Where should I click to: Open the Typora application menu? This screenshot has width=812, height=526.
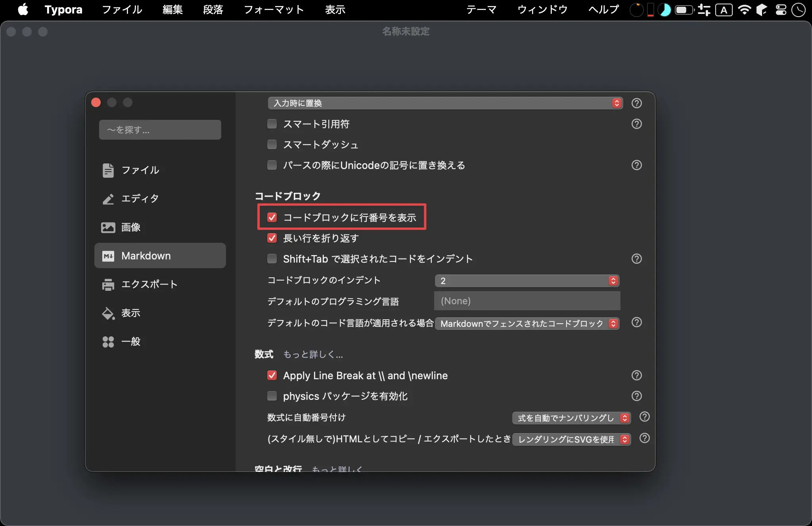pyautogui.click(x=63, y=10)
